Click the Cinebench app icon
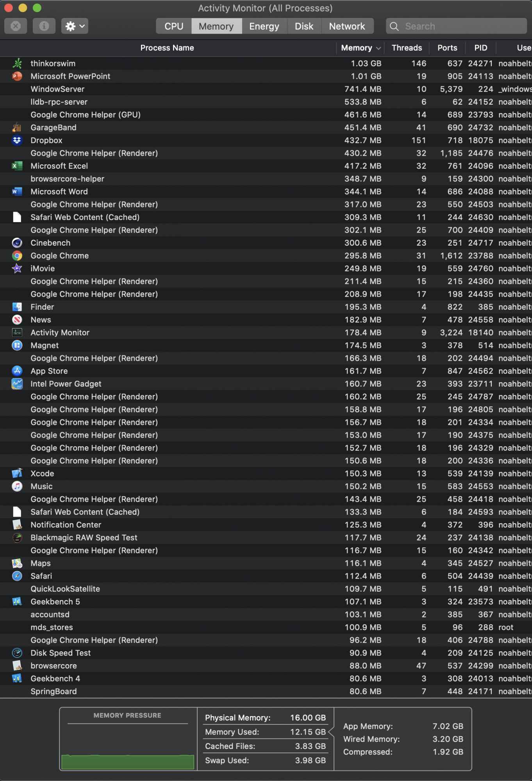Image resolution: width=532 pixels, height=781 pixels. (17, 243)
